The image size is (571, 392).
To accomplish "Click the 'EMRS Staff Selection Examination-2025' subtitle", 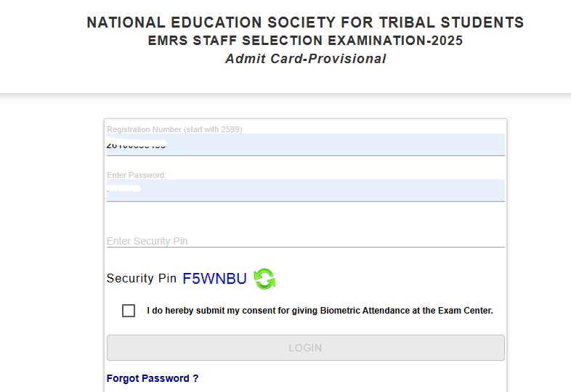I will [x=305, y=41].
